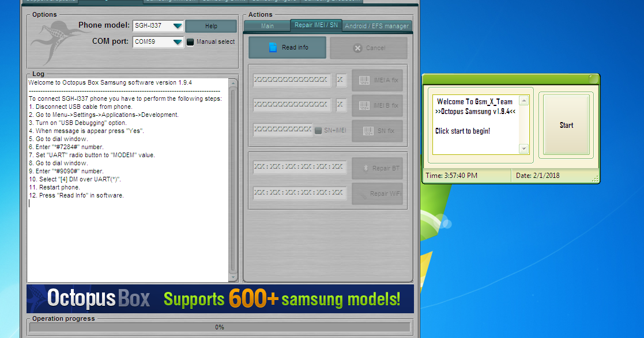Viewport: 644px width, 338px height.
Task: Click the Gsm_X_Team message scroll down arrow
Action: click(x=524, y=149)
